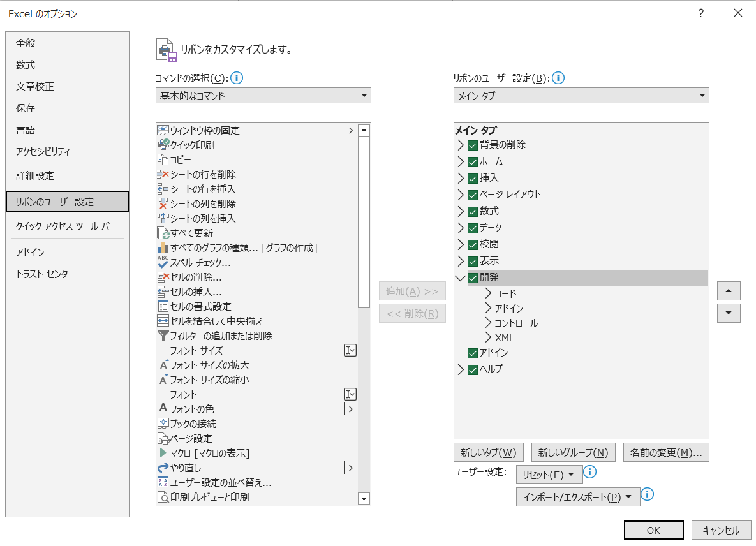Click the ウィンドウ枠の固定 command icon
This screenshot has height=546, width=756.
163,130
